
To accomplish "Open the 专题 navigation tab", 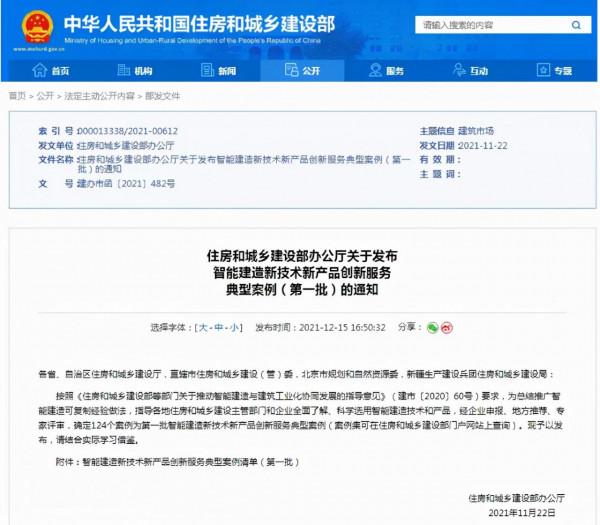I will tap(554, 70).
